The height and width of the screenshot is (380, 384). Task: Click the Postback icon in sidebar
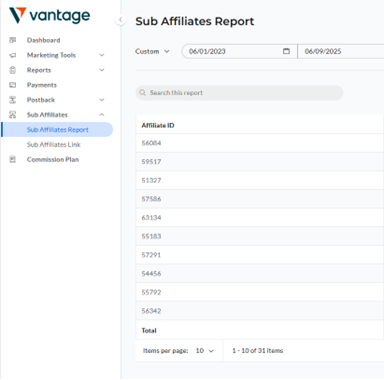point(13,100)
